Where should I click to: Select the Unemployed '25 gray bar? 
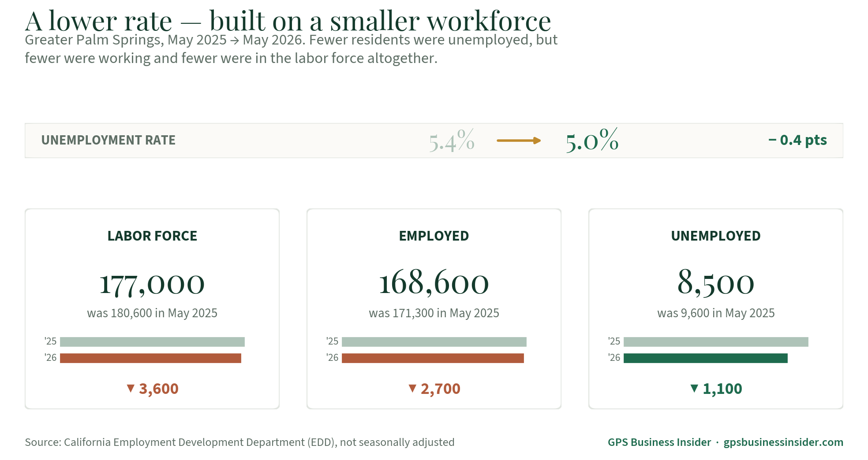point(716,342)
